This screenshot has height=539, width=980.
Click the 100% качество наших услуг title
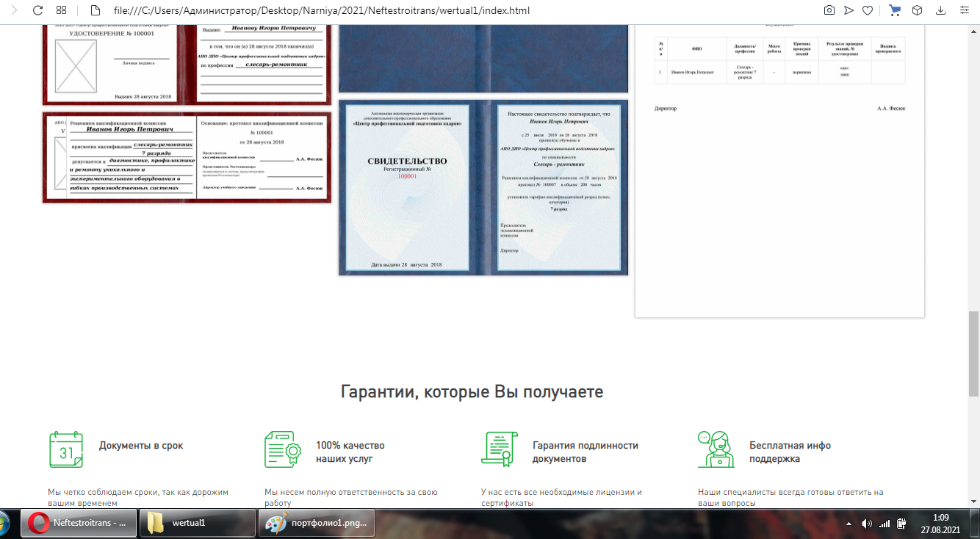pyautogui.click(x=350, y=452)
